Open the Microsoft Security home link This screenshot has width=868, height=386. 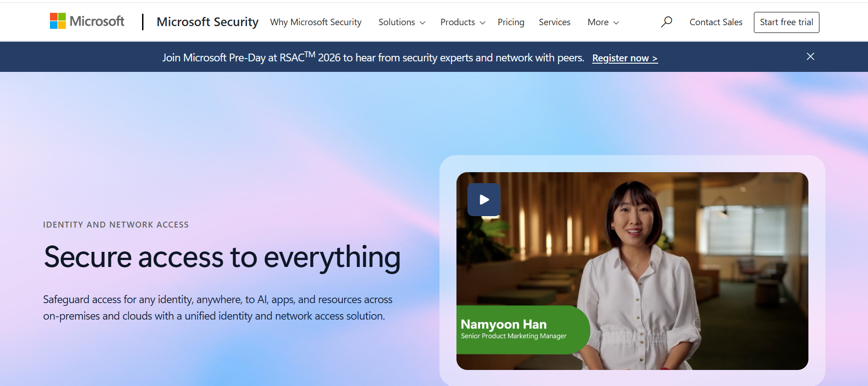pos(208,22)
